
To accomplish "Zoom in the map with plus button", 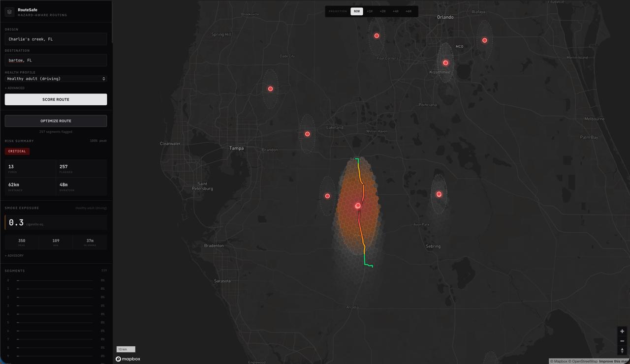I will point(622,331).
